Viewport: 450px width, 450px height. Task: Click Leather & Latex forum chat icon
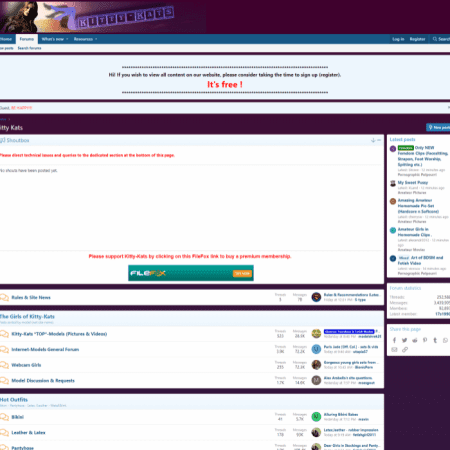(4, 432)
